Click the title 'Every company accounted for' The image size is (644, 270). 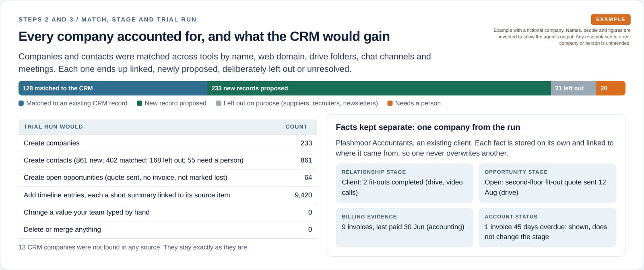point(204,36)
